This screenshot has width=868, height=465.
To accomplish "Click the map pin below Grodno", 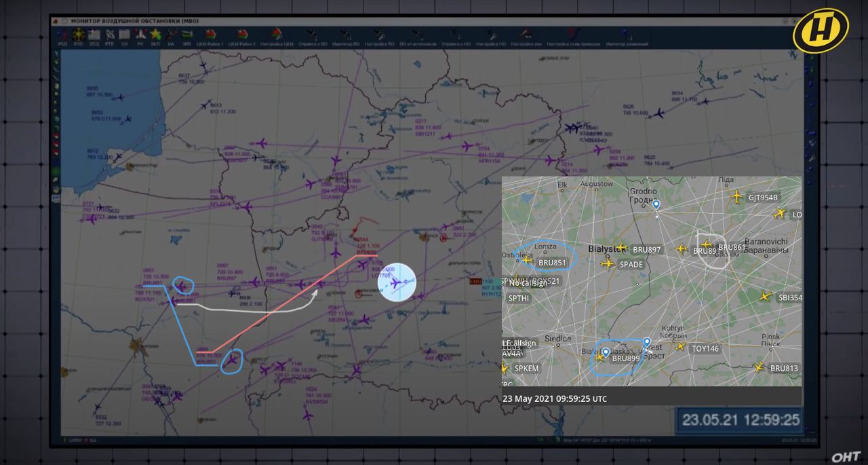I will 656,204.
